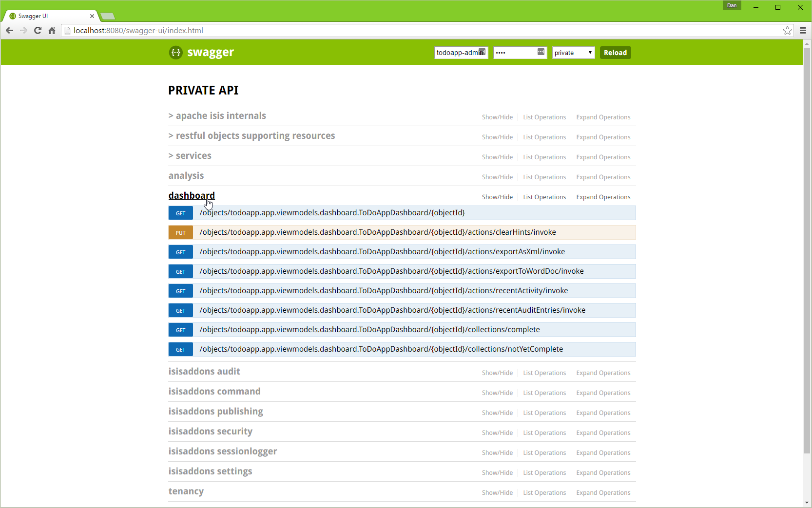This screenshot has height=508, width=812.
Task: Click the Swagger logo icon
Action: click(175, 53)
